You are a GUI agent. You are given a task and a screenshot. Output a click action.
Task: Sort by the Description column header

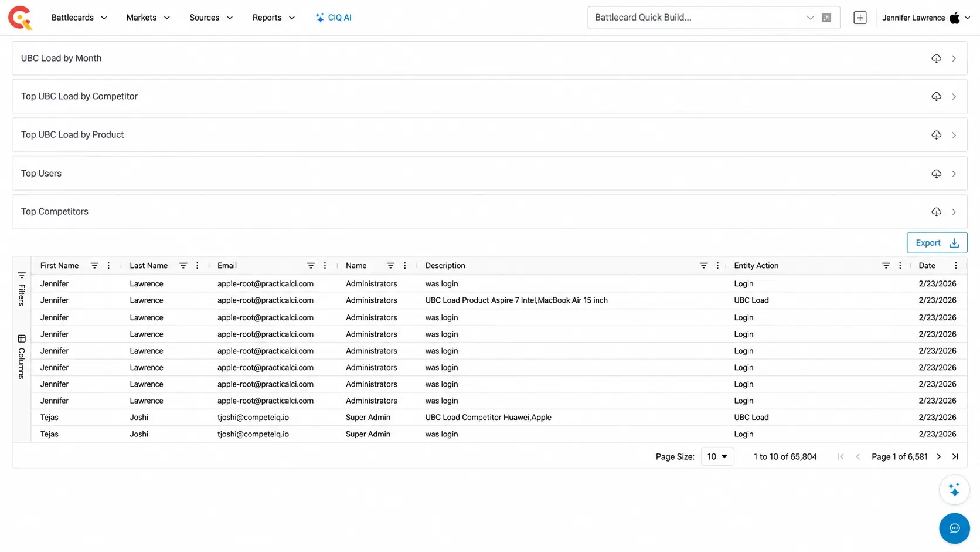click(x=445, y=266)
